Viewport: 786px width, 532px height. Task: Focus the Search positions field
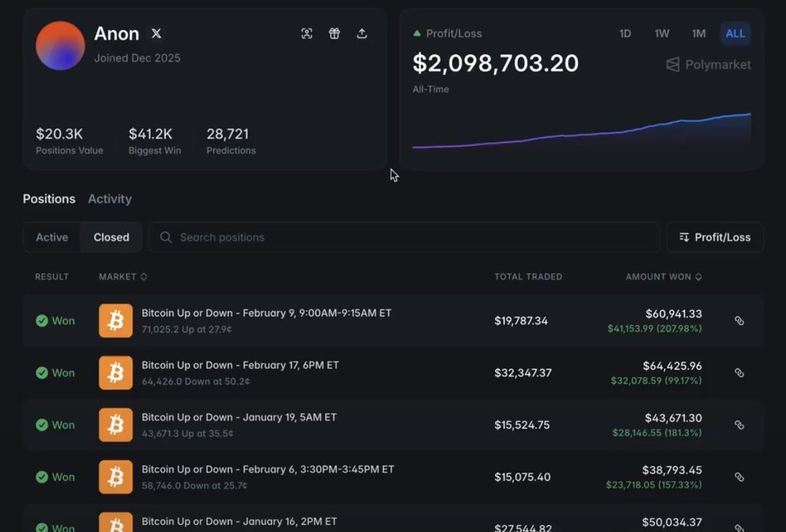pos(404,237)
